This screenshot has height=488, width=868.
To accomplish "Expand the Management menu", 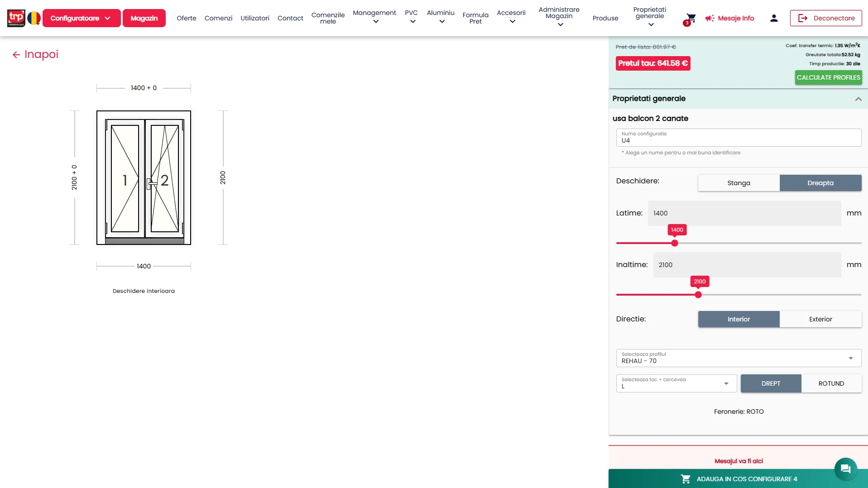I will (374, 17).
